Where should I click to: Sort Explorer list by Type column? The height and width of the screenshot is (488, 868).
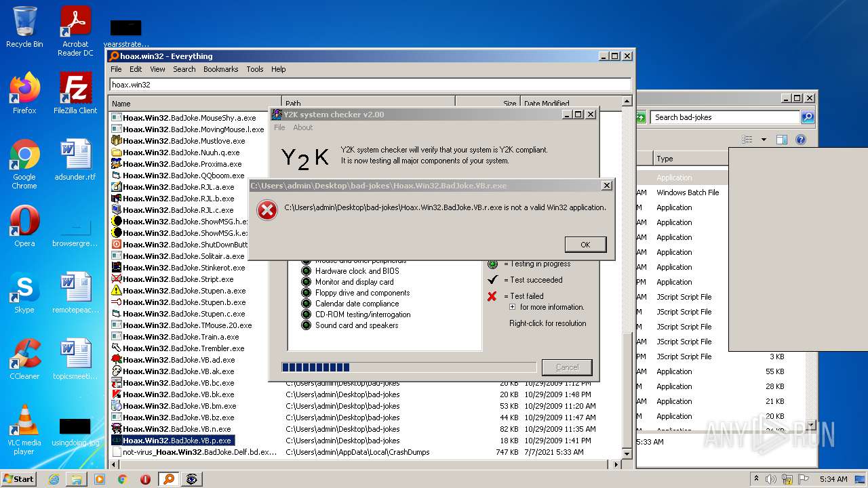click(691, 159)
